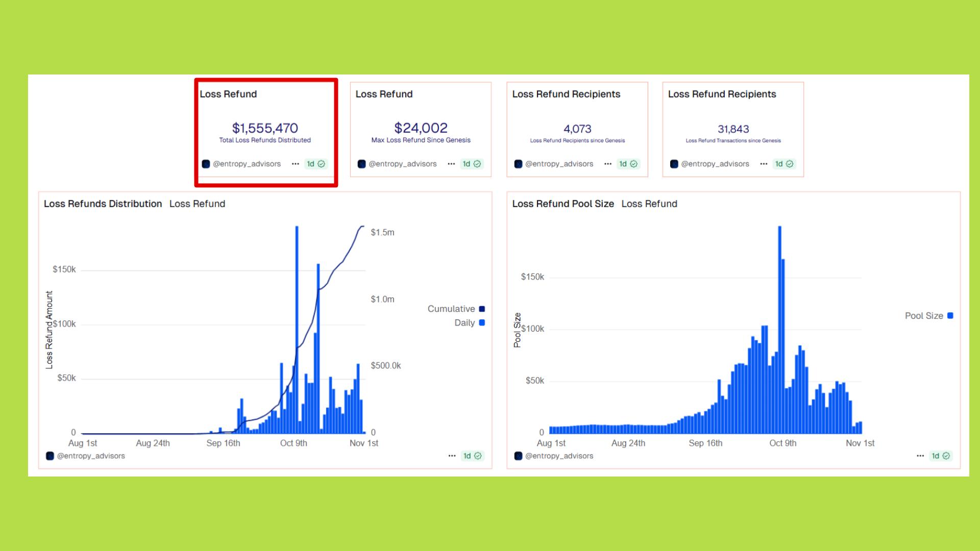Open options menu on Total Loss Refunds card
Image resolution: width=980 pixels, height=551 pixels.
coord(295,164)
